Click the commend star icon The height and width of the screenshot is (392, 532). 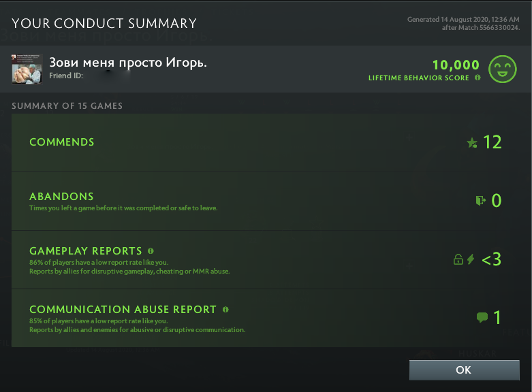(x=472, y=142)
